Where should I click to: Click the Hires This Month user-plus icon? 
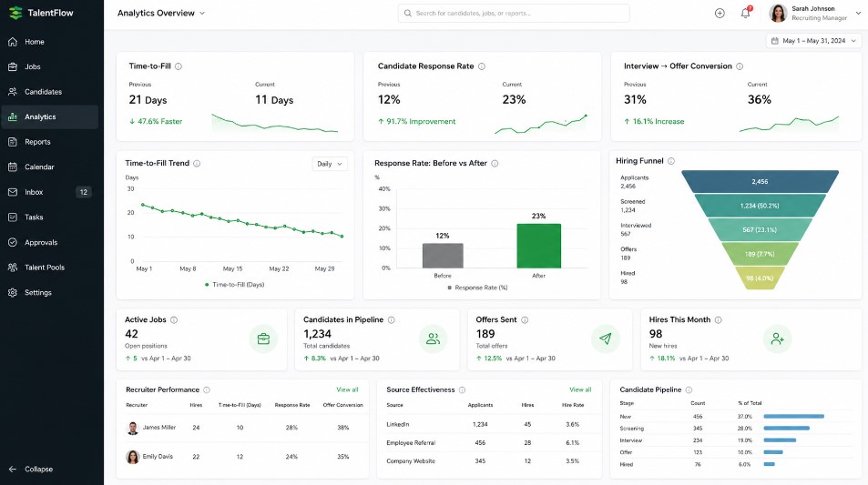click(777, 338)
